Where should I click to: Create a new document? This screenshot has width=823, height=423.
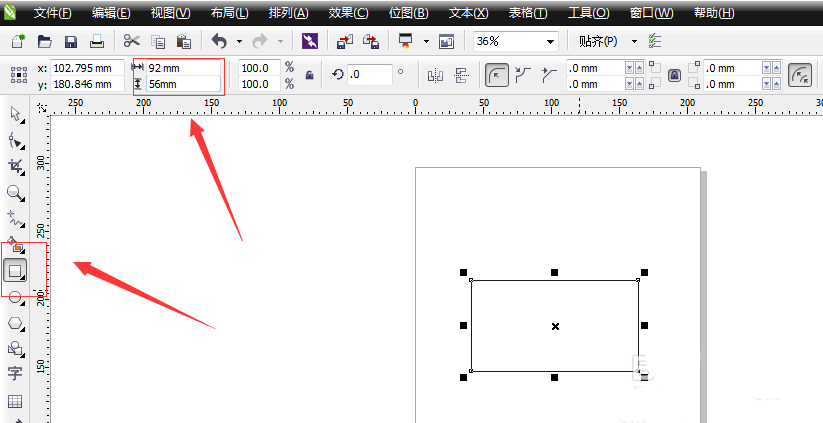point(18,41)
